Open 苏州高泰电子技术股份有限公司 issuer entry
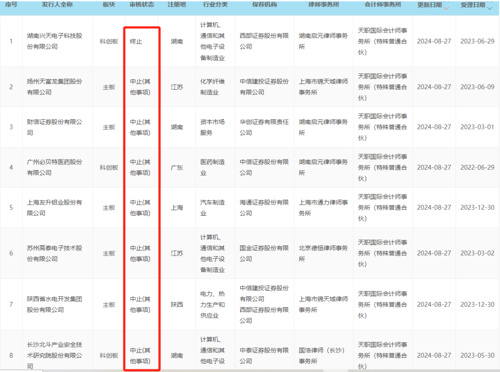 pos(54,253)
